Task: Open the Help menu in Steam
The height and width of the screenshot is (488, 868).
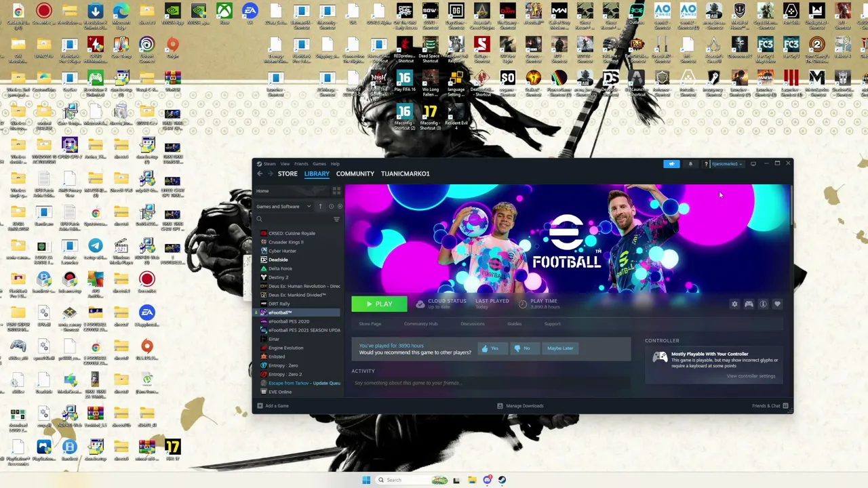Action: click(335, 164)
